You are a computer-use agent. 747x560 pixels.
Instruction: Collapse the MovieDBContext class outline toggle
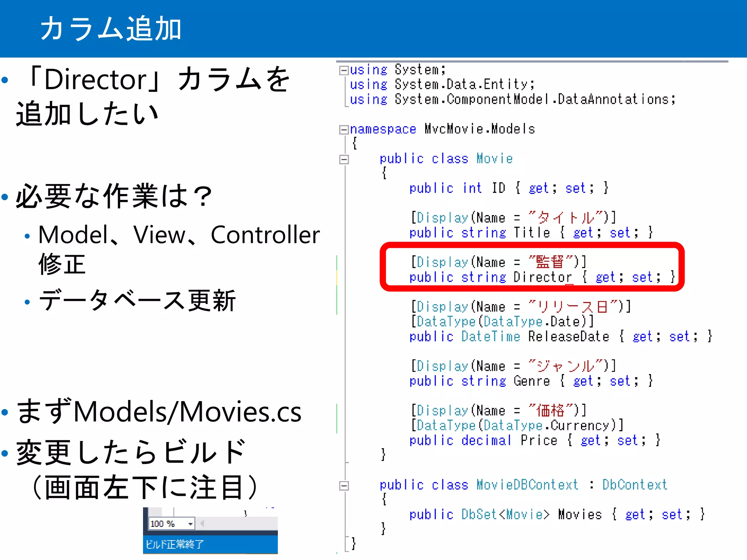344,486
